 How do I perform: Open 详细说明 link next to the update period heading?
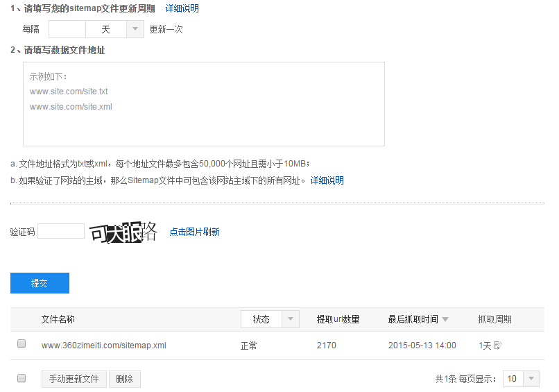[x=182, y=8]
